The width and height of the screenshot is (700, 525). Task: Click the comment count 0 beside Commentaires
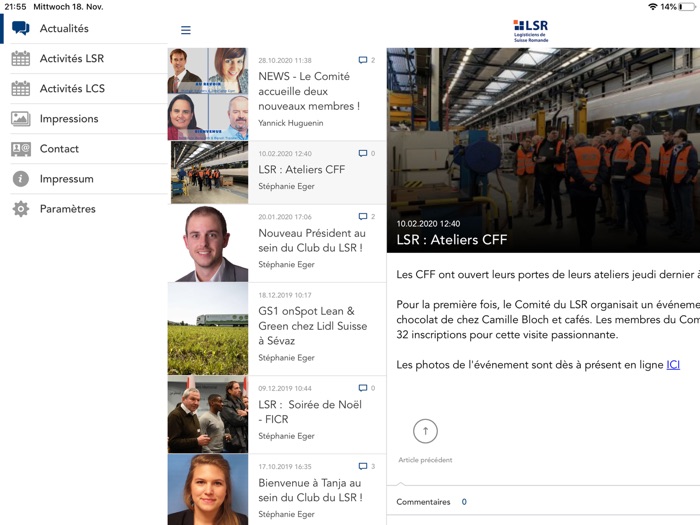pyautogui.click(x=464, y=502)
